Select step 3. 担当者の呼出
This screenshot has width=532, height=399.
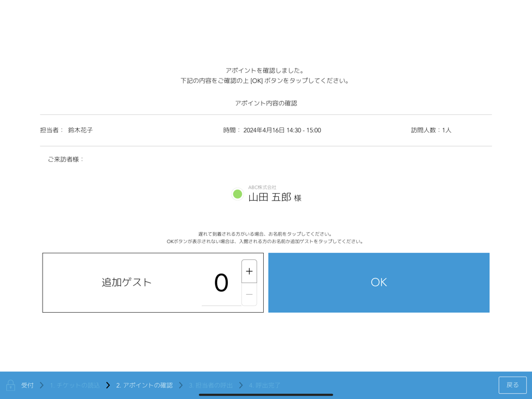tap(211, 386)
